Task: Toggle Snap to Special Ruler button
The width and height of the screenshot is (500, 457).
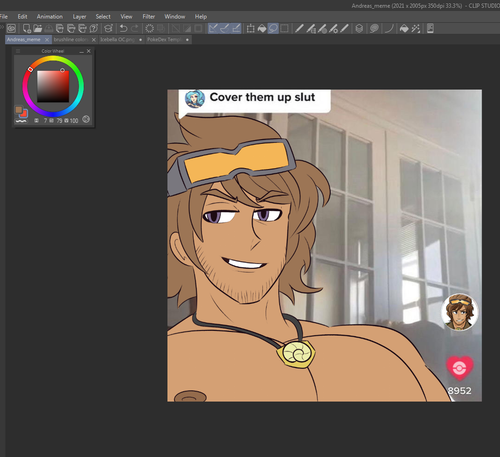Action: point(225,29)
